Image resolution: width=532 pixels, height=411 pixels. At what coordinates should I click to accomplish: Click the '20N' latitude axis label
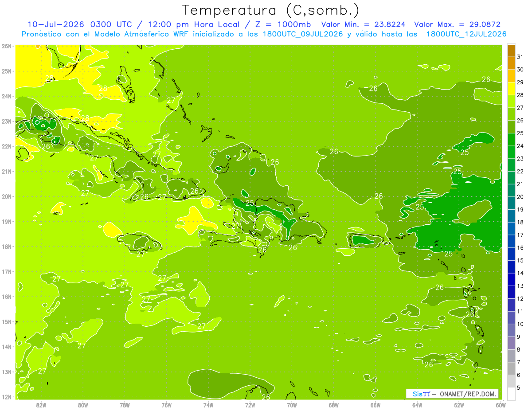[6, 196]
